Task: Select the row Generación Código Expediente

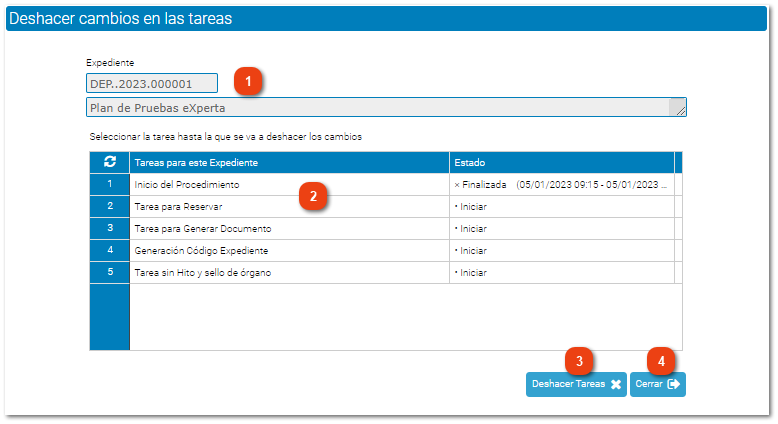Action: 386,250
